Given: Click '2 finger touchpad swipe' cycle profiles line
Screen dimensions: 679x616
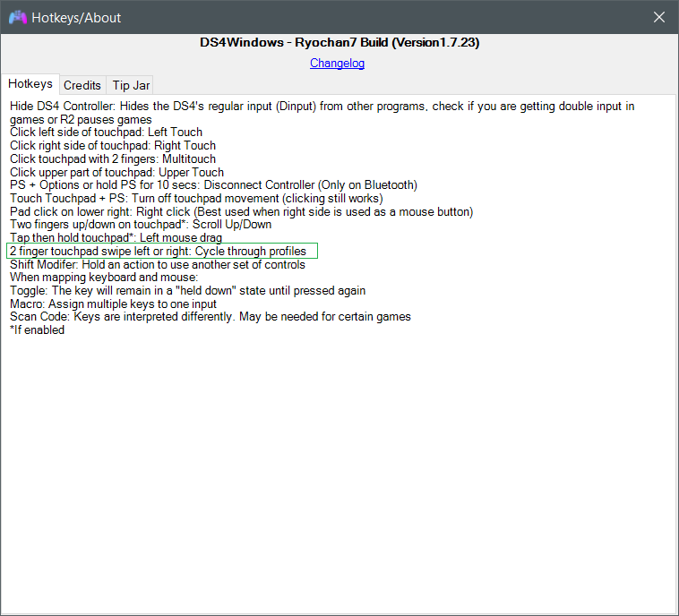Looking at the screenshot, I should (162, 251).
